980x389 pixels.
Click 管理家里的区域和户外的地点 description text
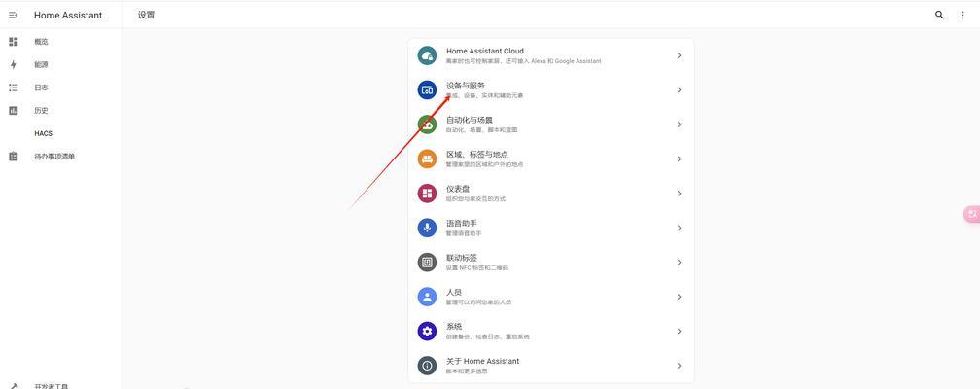coord(484,164)
